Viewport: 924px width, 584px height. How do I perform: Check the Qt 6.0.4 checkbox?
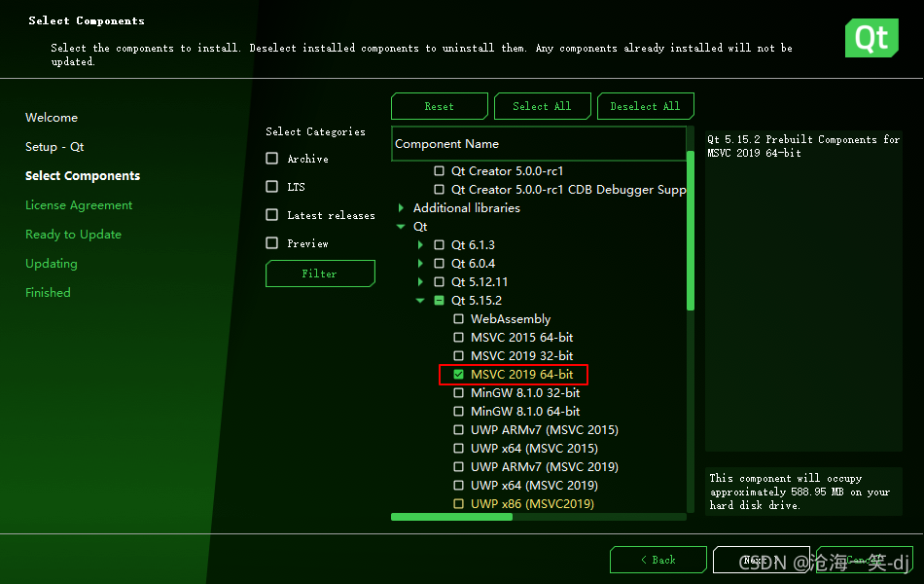(439, 263)
